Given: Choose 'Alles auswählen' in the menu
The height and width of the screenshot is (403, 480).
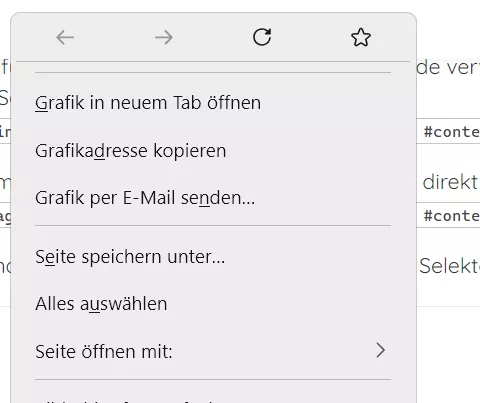Looking at the screenshot, I should pyautogui.click(x=213, y=304).
